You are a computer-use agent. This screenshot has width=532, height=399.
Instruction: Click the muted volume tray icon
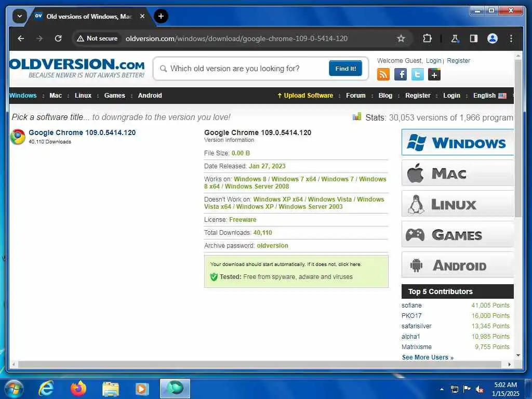pyautogui.click(x=480, y=389)
